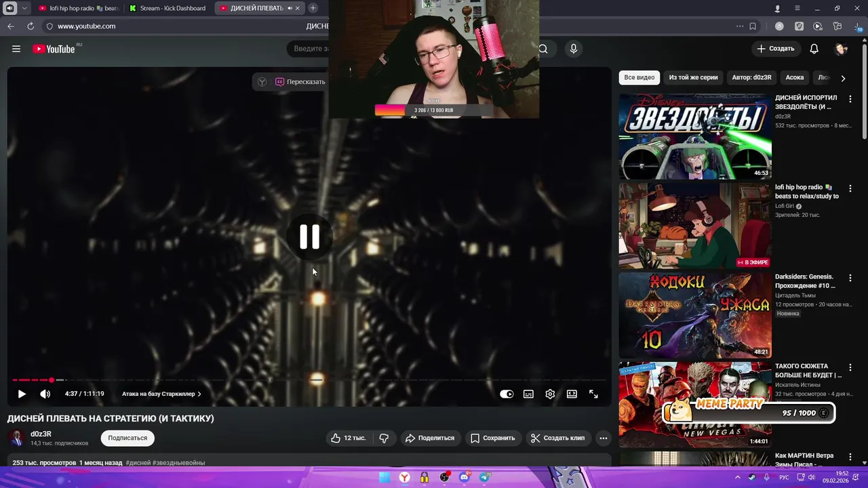868x488 pixels.
Task: Reload the page with the refresh icon
Action: (x=31, y=26)
